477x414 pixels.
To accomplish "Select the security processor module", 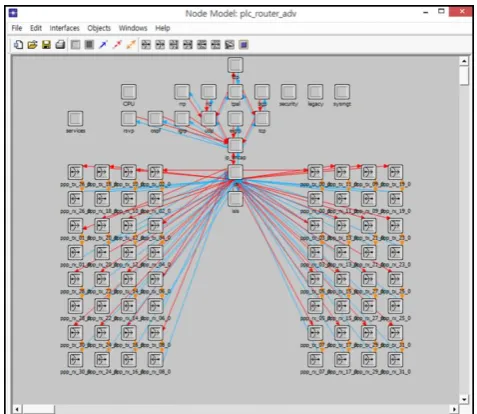I will (289, 92).
